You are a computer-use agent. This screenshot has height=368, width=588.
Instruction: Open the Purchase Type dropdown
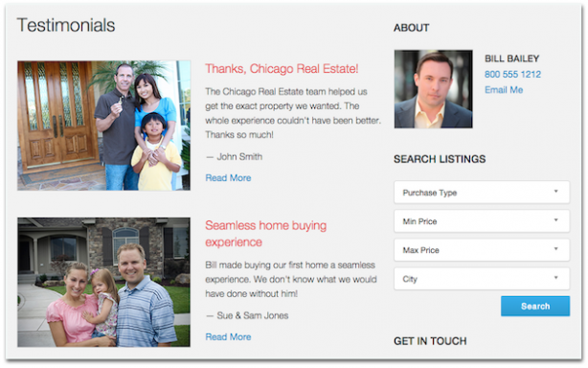click(x=482, y=193)
